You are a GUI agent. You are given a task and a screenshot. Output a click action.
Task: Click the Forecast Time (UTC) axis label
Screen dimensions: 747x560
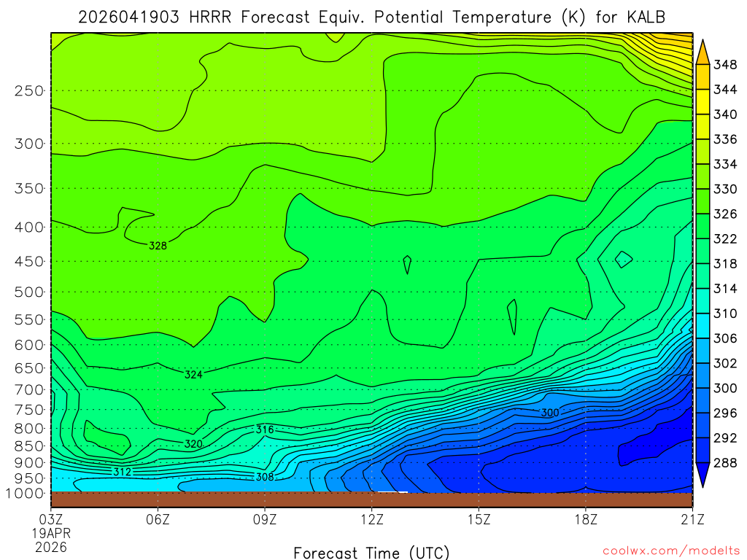pyautogui.click(x=371, y=553)
